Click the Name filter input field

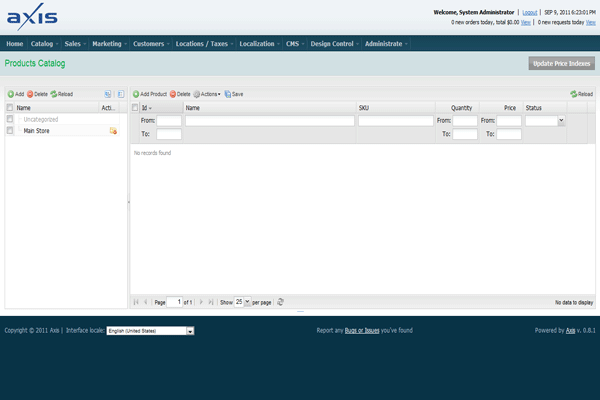269,120
